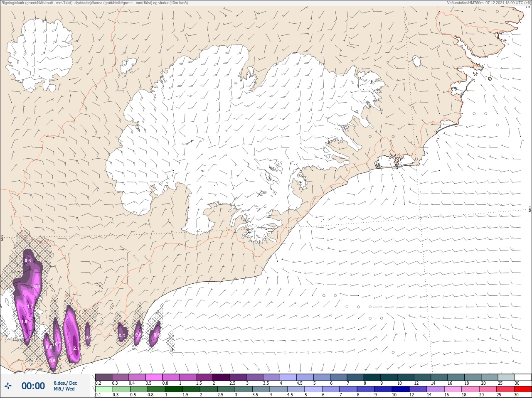Image resolution: width=532 pixels, height=398 pixels.
Task: Click the '0.2' label in upper legend
Action: tap(98, 383)
